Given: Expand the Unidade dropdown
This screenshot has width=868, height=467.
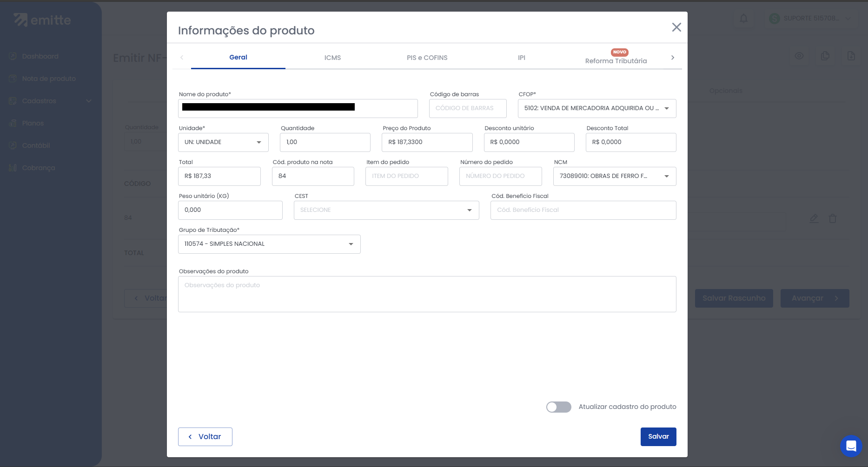Looking at the screenshot, I should [x=223, y=142].
